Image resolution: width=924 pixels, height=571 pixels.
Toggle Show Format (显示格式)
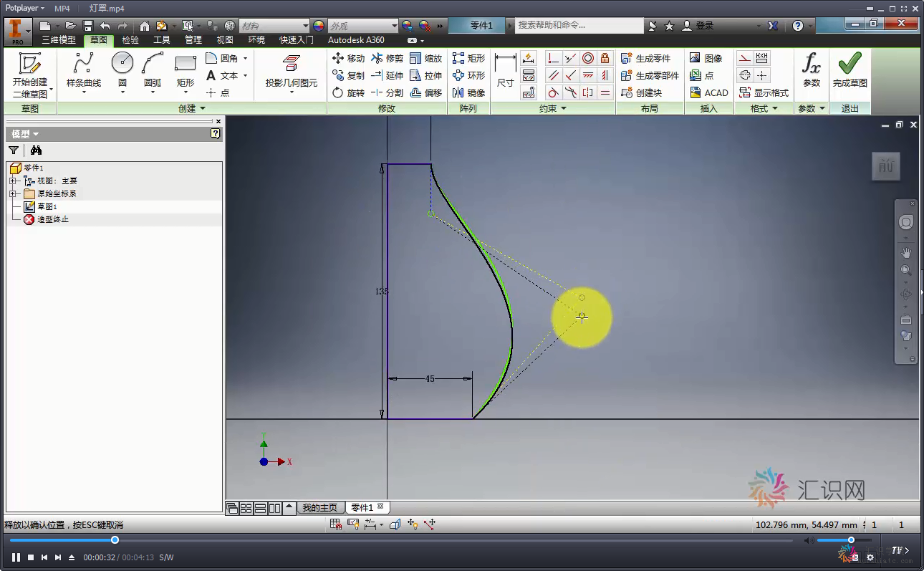(764, 92)
